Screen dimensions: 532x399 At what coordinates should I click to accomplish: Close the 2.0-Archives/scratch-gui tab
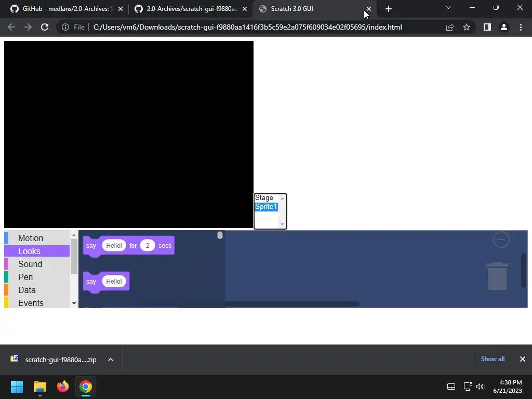(245, 9)
